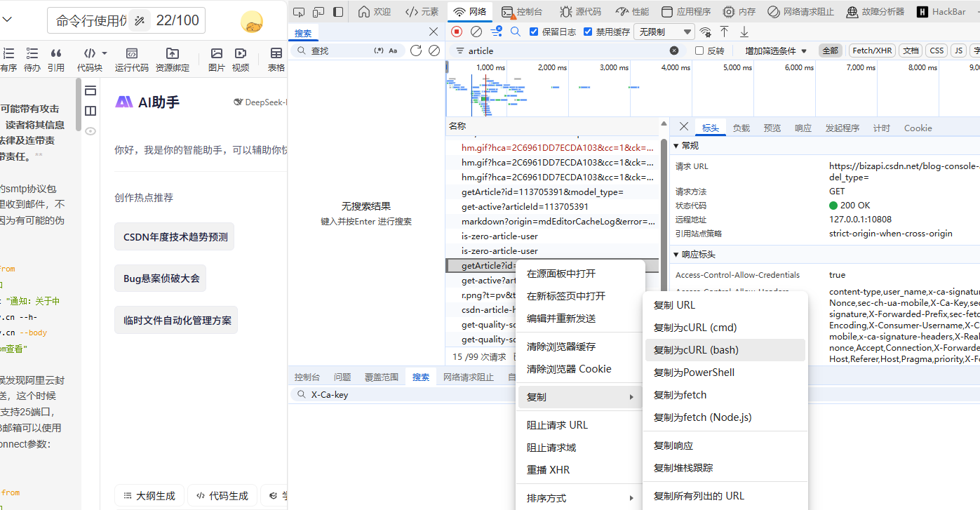Click the 视频 video insert icon
The image size is (980, 510).
(x=240, y=55)
